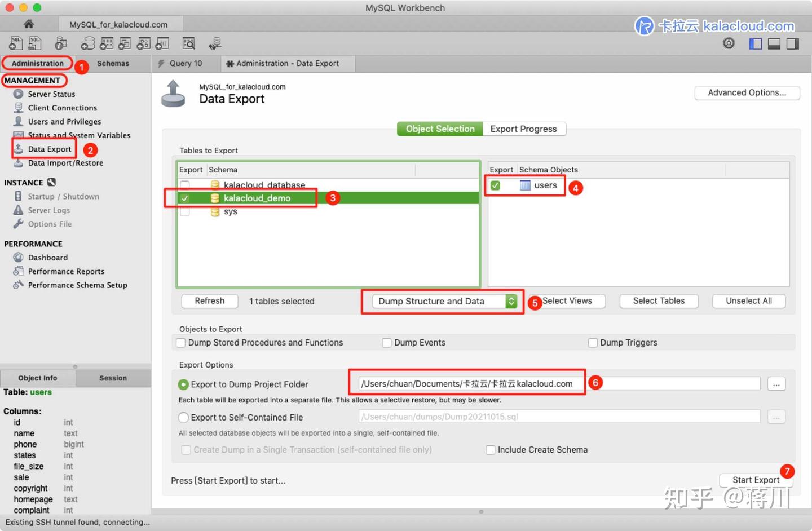Screen dimensions: 812x531
Task: Open the Advanced Options dialog
Action: pos(747,92)
